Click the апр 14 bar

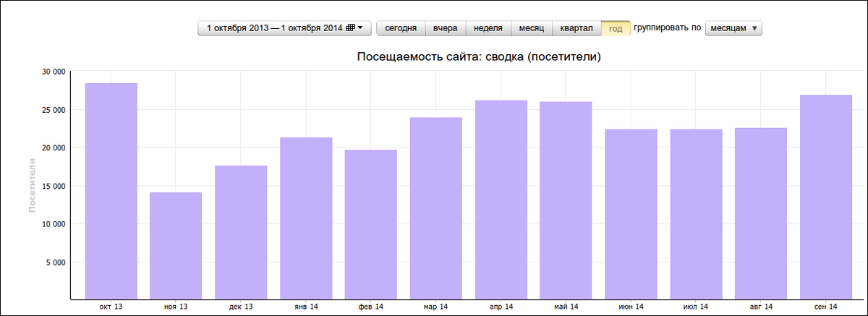tap(501, 200)
